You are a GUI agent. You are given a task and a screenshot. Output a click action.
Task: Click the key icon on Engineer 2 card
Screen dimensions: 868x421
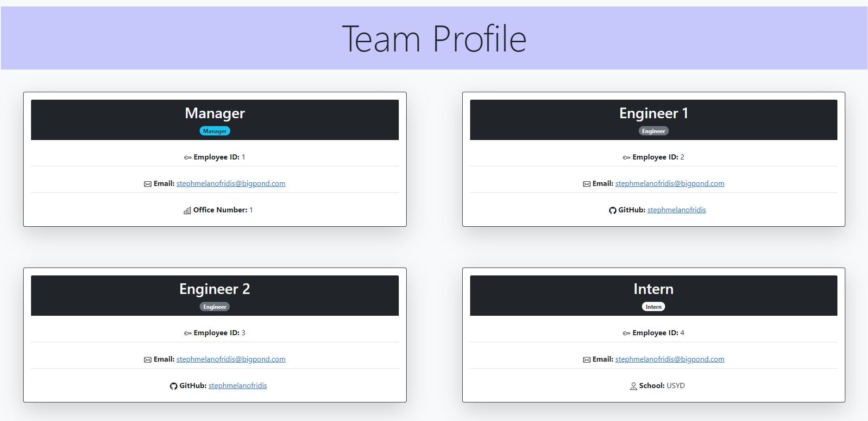click(x=187, y=333)
